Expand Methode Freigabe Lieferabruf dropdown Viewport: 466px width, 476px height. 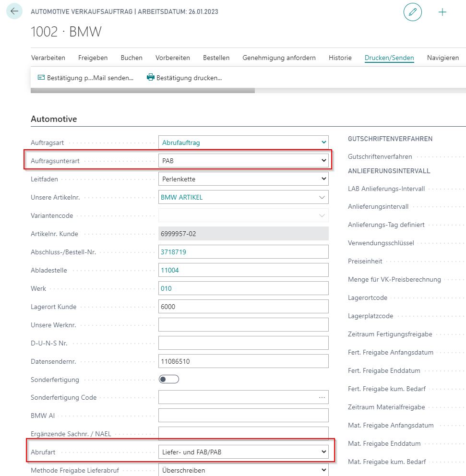point(323,470)
